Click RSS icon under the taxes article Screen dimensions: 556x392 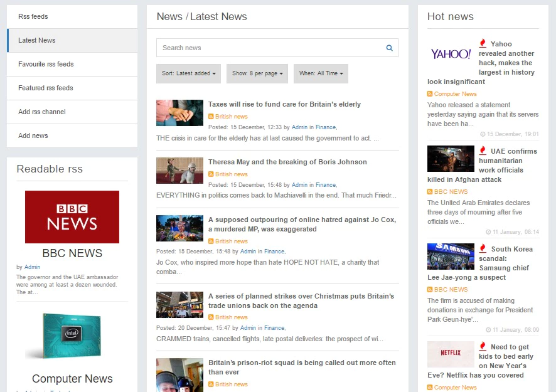(x=211, y=117)
